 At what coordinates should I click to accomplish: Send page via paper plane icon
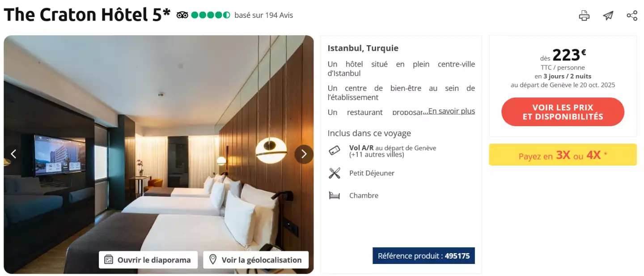pos(608,16)
